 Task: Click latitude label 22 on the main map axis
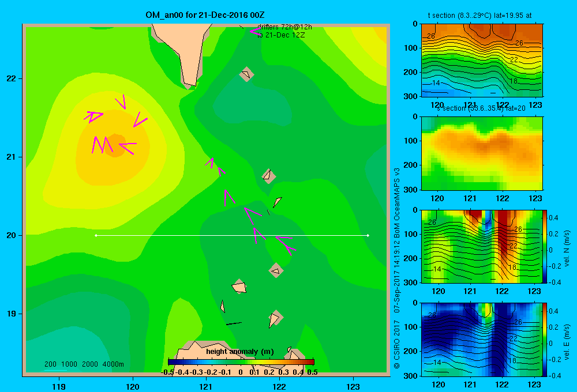pyautogui.click(x=11, y=78)
